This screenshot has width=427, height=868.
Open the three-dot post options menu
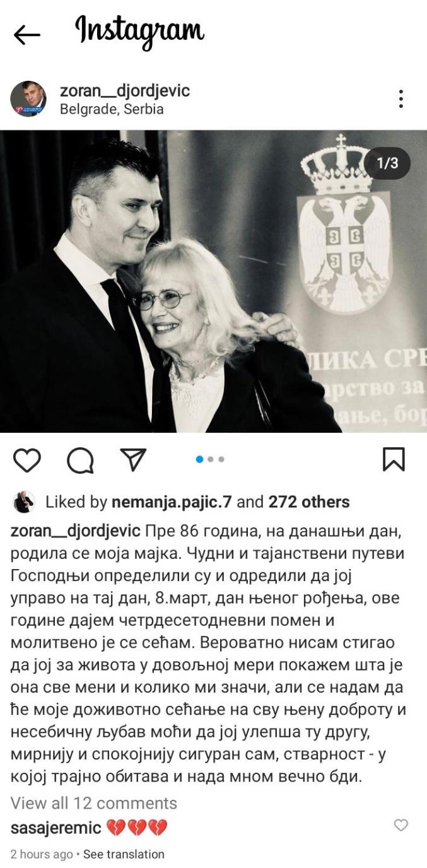(401, 98)
